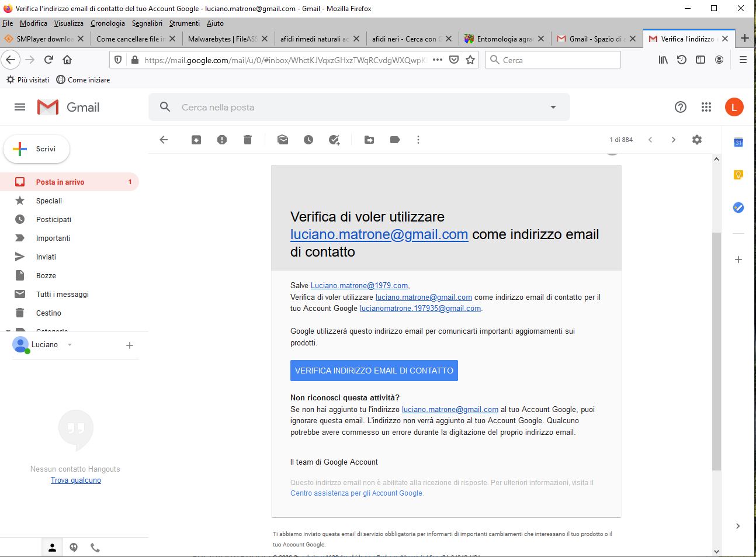This screenshot has width=756, height=557.
Task: Show newer message with the left chevron
Action: (650, 140)
